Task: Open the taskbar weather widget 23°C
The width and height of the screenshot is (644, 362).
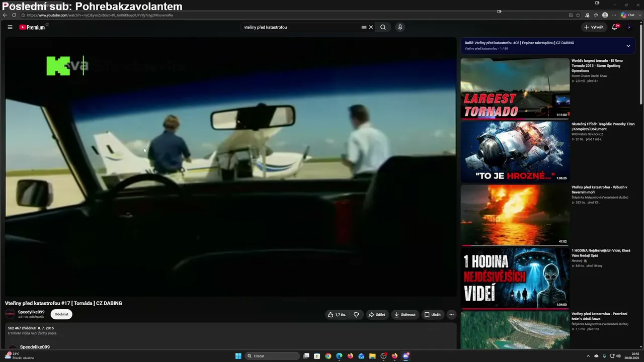Action: click(20, 356)
